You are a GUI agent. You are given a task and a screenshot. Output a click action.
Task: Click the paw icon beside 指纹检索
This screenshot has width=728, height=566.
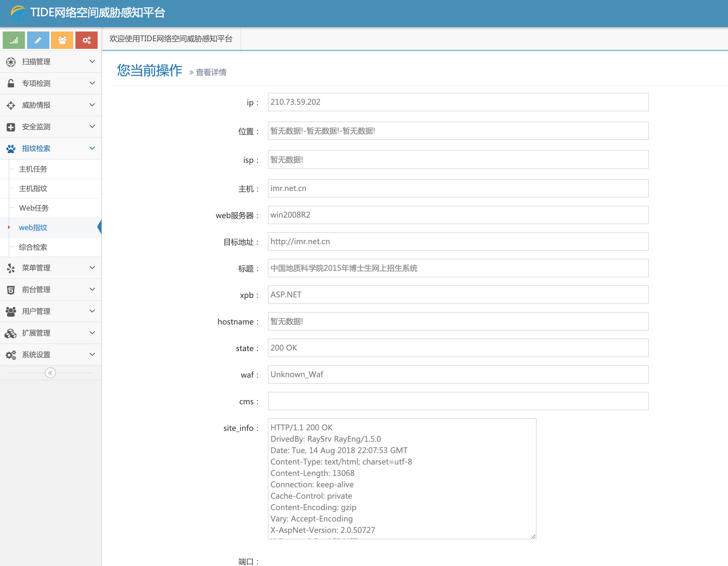(x=11, y=148)
